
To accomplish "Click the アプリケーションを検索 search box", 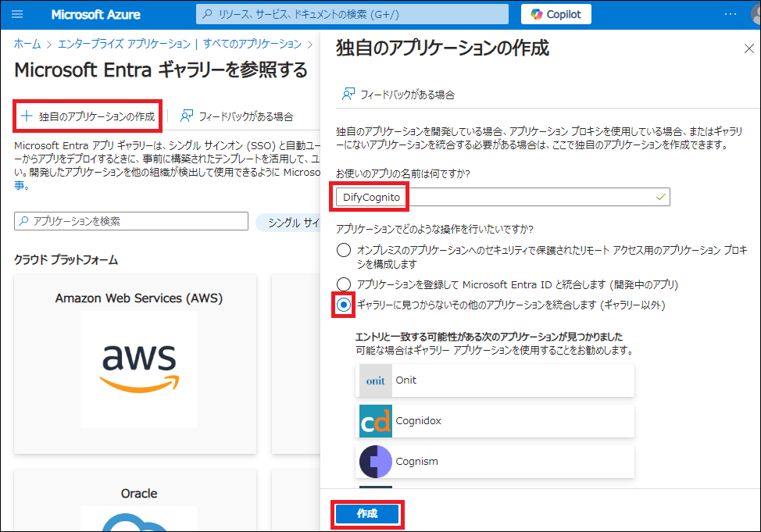I will (x=131, y=222).
